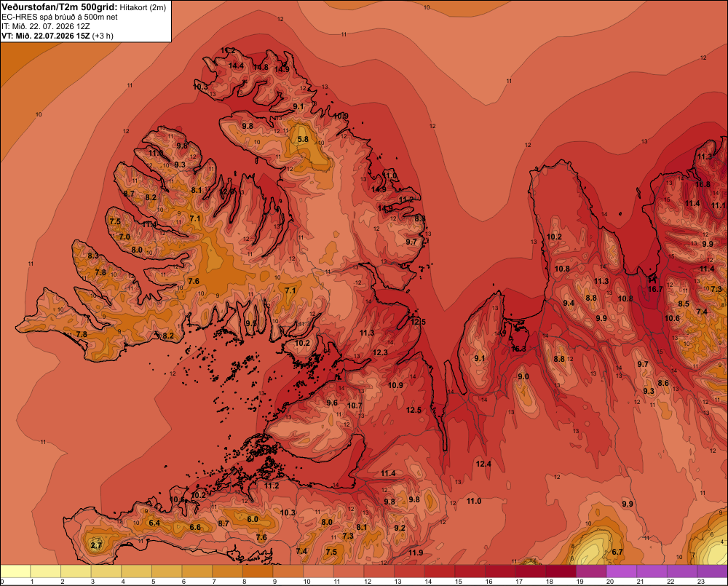Image resolution: width=728 pixels, height=586 pixels.
Task: Click the 16.3 temperature value
Action: coord(518,349)
